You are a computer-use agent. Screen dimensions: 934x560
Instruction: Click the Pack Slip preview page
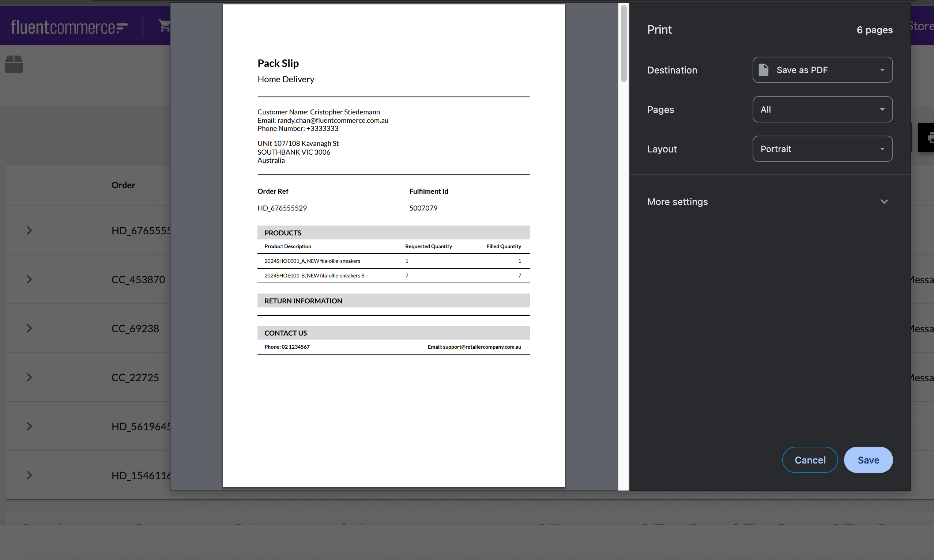pos(394,245)
